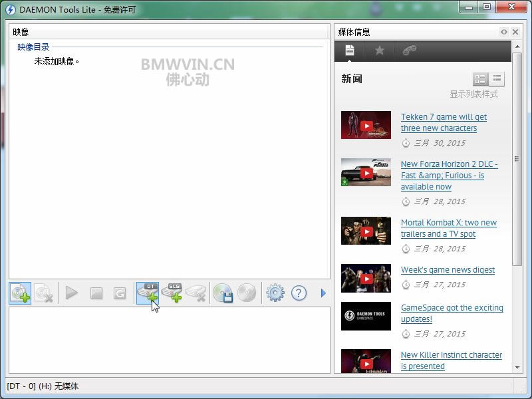Click the 未添加映像 message text

coord(57,61)
